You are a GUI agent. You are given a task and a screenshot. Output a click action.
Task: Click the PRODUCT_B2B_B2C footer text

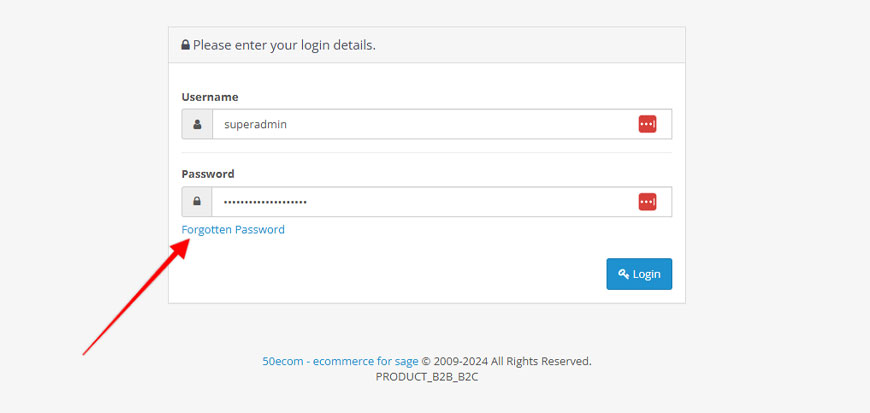[427, 377]
